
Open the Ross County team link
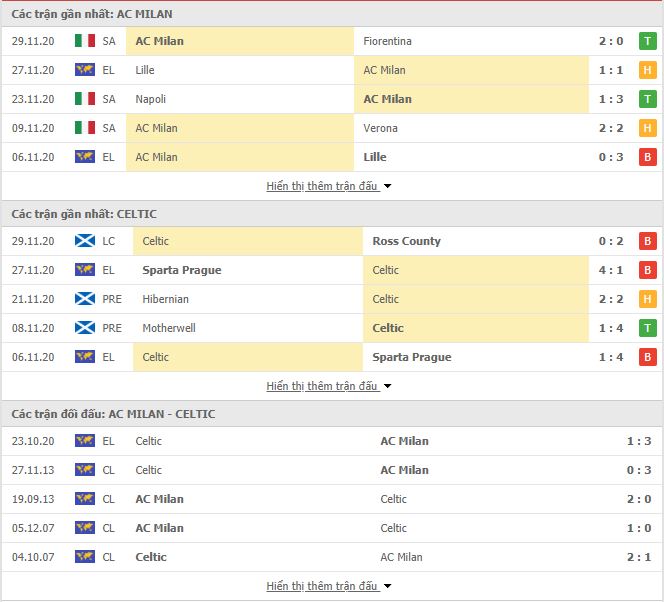click(x=407, y=241)
